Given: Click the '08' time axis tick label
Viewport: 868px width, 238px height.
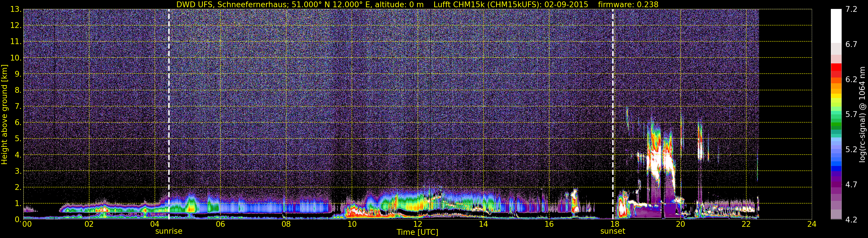Looking at the screenshot, I should (x=286, y=224).
